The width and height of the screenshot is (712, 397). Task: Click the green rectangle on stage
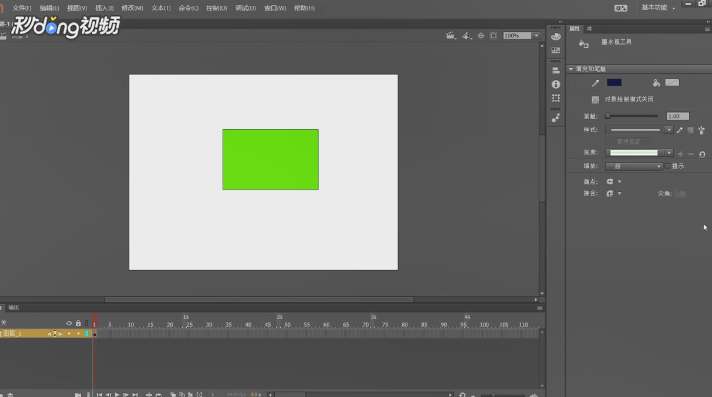coord(271,159)
